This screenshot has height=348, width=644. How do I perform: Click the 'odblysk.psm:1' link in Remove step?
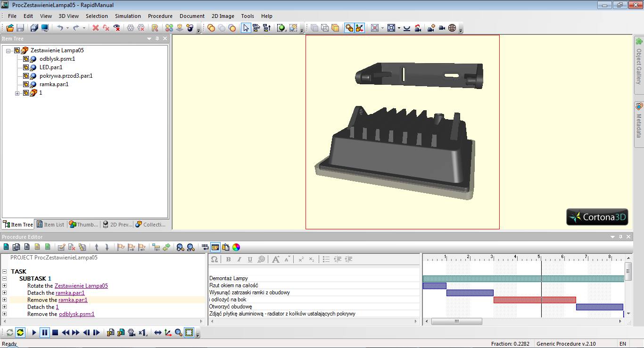point(76,314)
